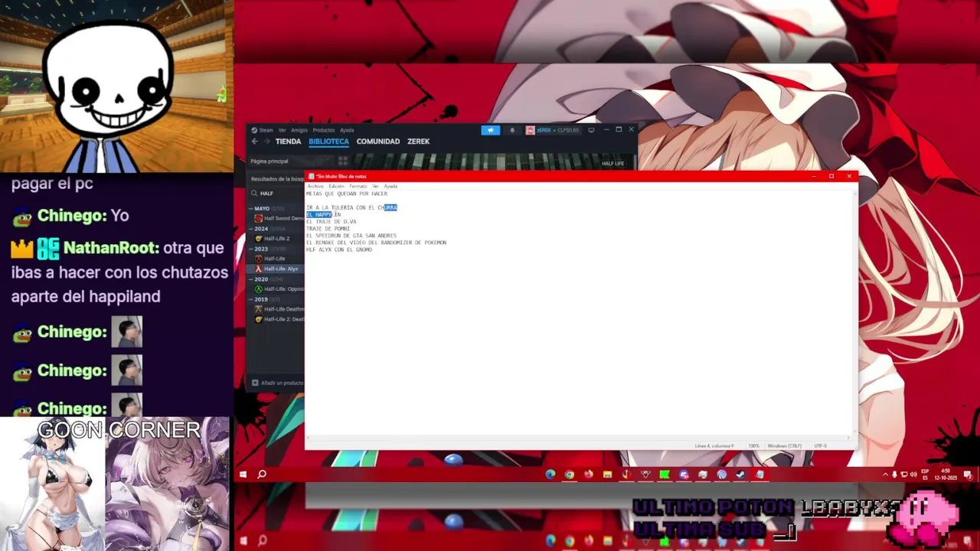
Task: Switch to the BIBLIOTECA tab
Action: coord(328,142)
